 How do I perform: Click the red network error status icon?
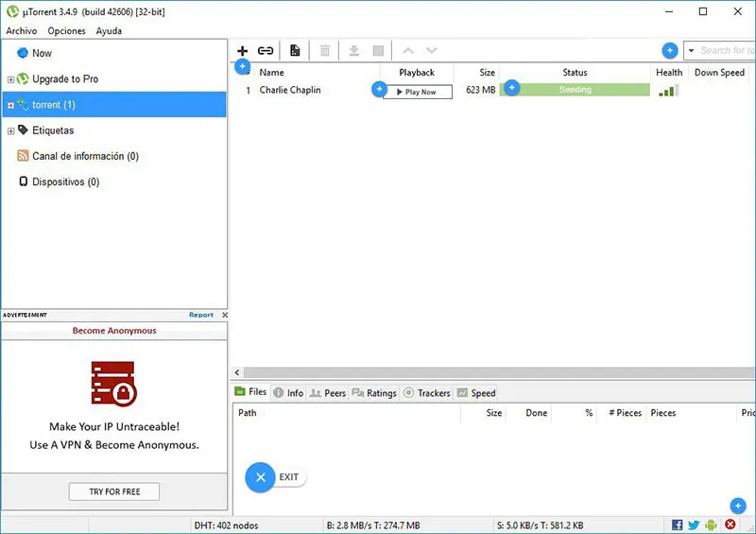click(730, 525)
